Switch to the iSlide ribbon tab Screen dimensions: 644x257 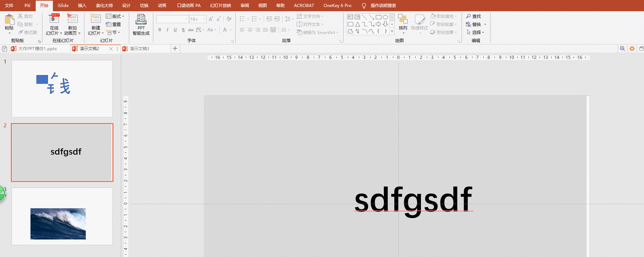(x=63, y=5)
